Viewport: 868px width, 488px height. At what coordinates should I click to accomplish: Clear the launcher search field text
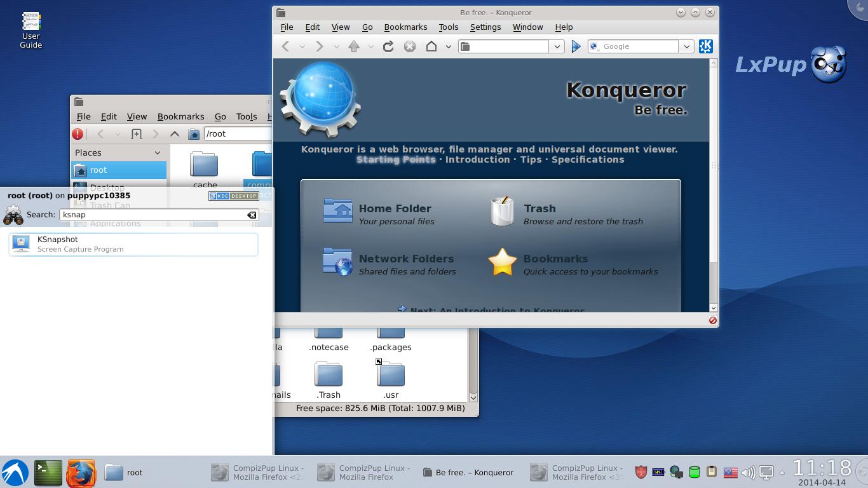pyautogui.click(x=252, y=215)
